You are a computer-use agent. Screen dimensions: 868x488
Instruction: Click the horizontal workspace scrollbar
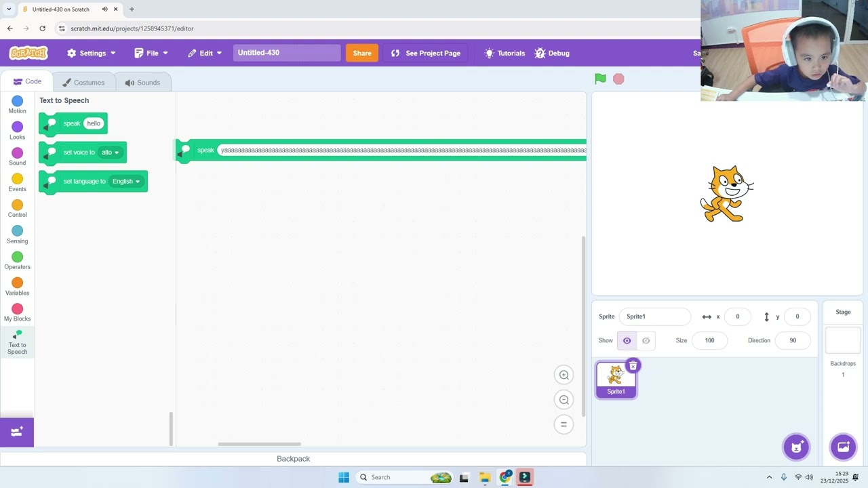click(x=259, y=444)
